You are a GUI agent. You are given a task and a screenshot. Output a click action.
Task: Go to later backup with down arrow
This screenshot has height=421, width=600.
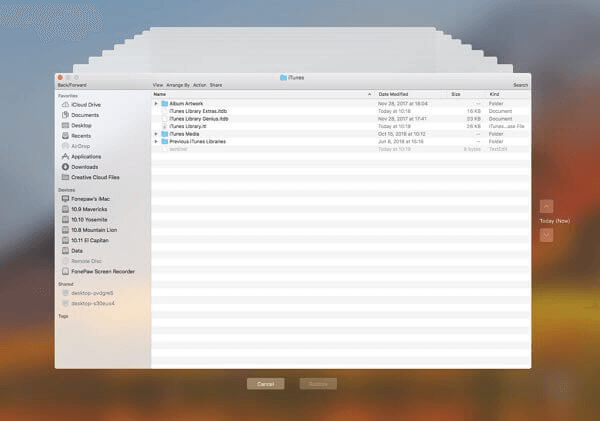tap(546, 235)
